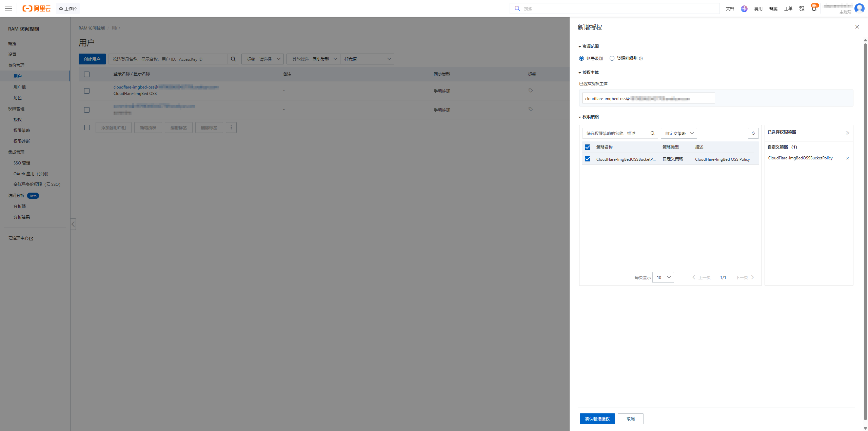
Task: Uncheck the CloudFlare-ImgBedOSSBucketP policy checkbox
Action: (588, 159)
